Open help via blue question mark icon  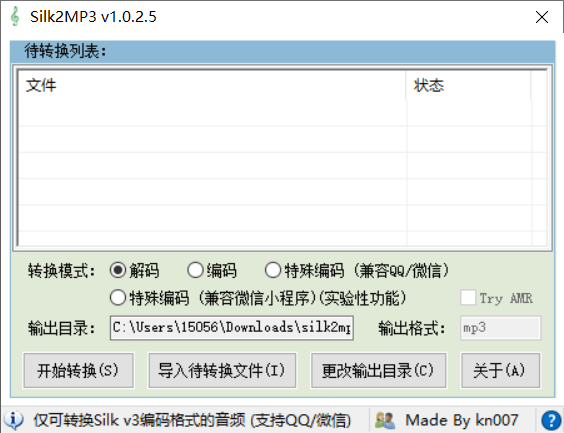pyautogui.click(x=551, y=420)
